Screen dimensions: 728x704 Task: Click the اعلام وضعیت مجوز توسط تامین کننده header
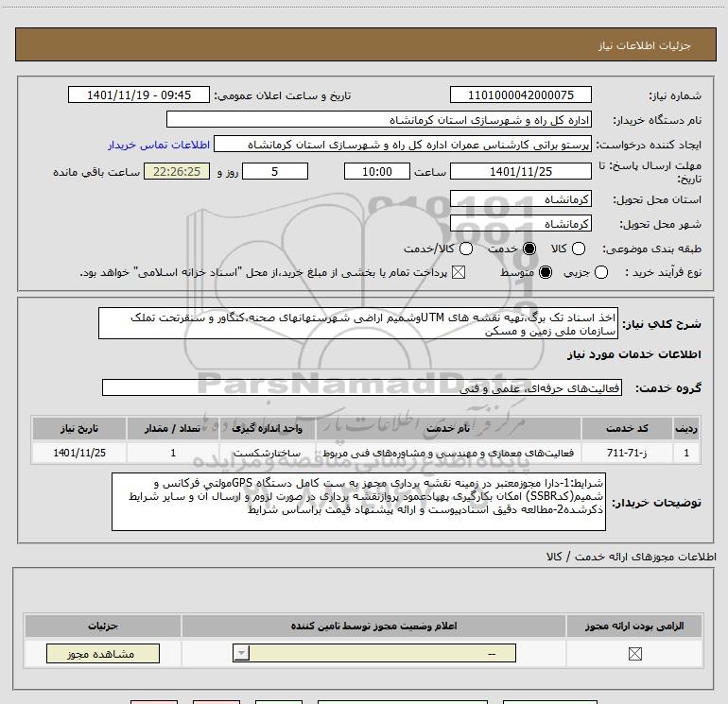[373, 626]
